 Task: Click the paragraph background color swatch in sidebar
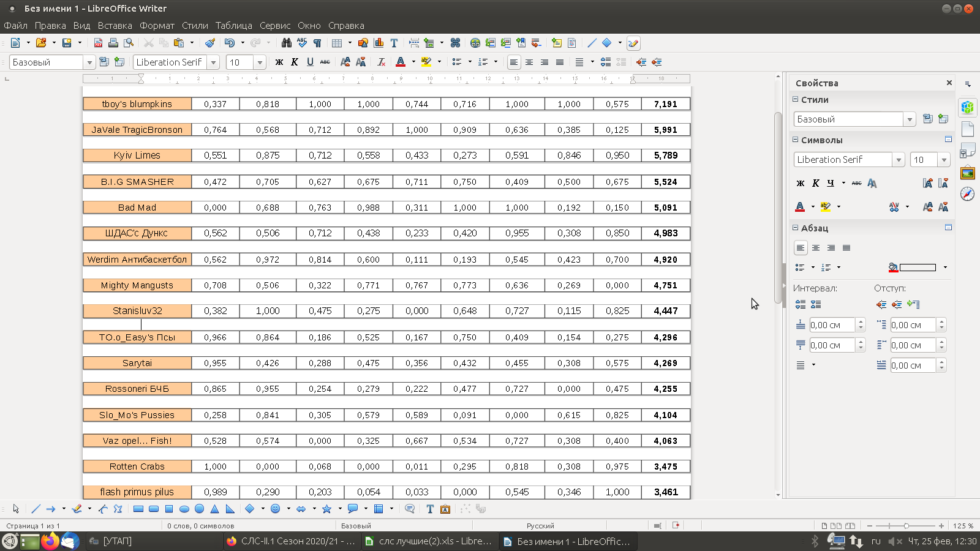(x=918, y=268)
